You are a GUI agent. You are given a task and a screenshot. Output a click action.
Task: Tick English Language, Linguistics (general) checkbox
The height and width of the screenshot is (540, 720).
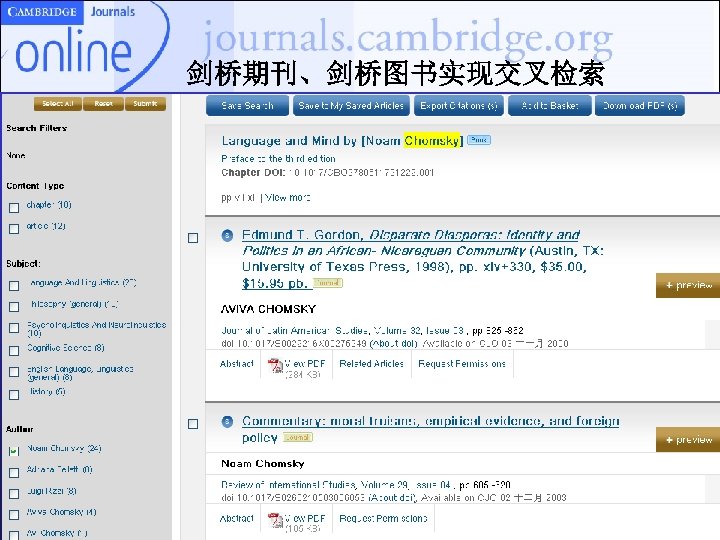click(14, 371)
